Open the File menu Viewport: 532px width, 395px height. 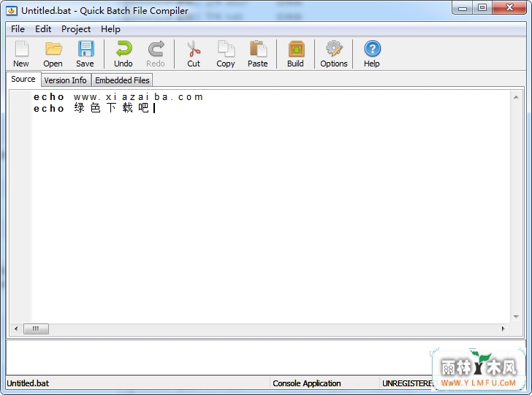pyautogui.click(x=18, y=29)
